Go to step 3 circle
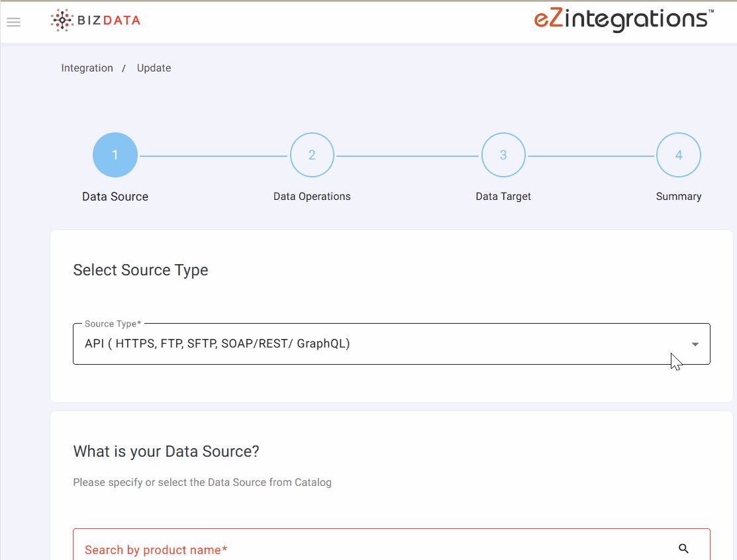The image size is (737, 560). pyautogui.click(x=503, y=156)
